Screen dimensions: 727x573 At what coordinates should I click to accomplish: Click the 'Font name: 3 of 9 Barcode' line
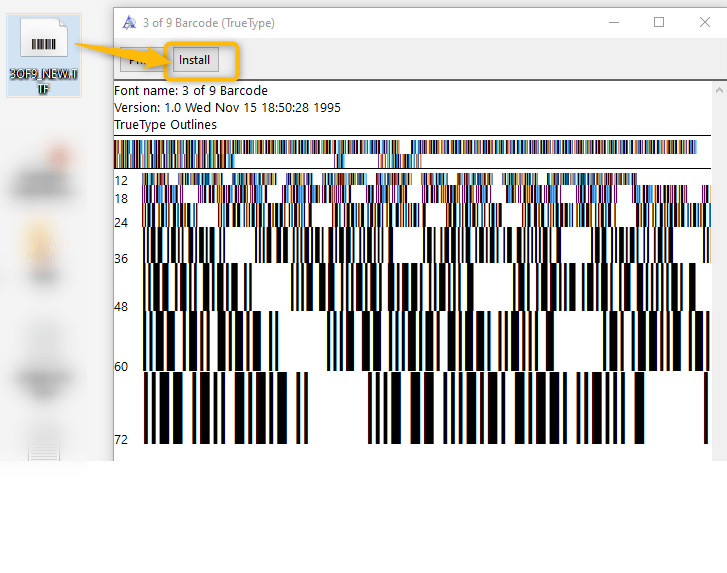pyautogui.click(x=191, y=91)
